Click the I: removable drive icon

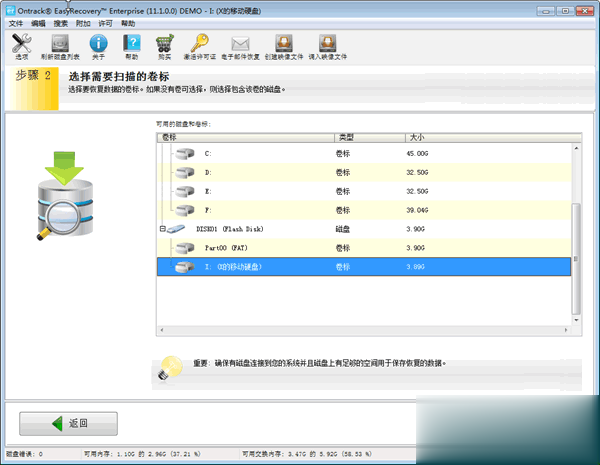185,267
